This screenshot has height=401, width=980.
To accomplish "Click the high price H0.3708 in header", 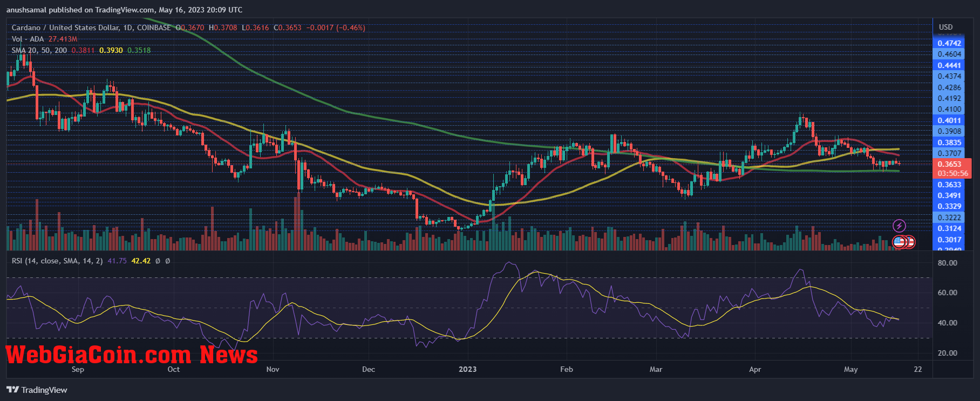I will click(x=223, y=28).
